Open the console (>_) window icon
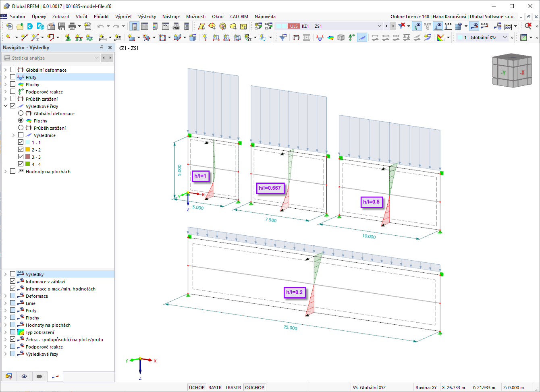 point(165,26)
